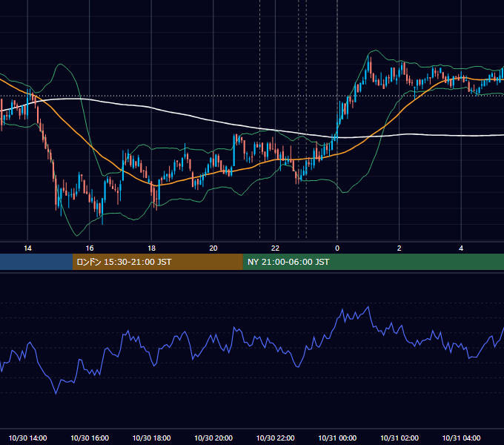Viewport: 504px width, 445px height.
Task: Click the 10/30 16:00 date label
Action: tap(90, 438)
